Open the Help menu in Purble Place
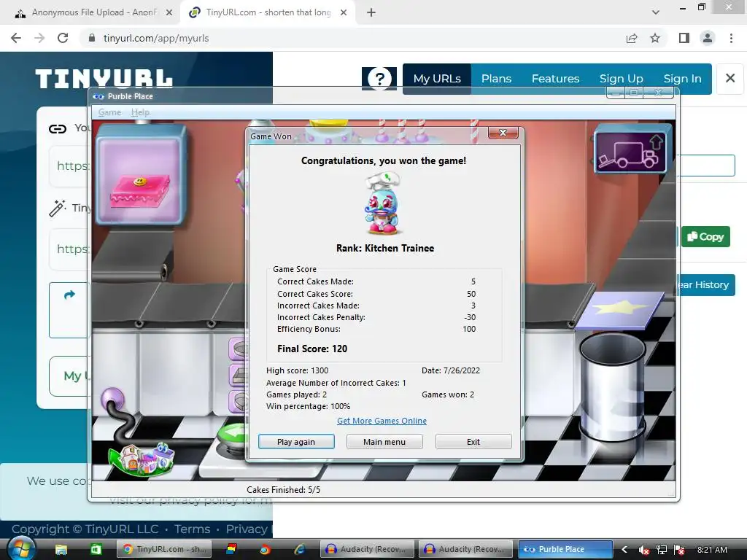Viewport: 747px width, 560px height. coord(140,112)
